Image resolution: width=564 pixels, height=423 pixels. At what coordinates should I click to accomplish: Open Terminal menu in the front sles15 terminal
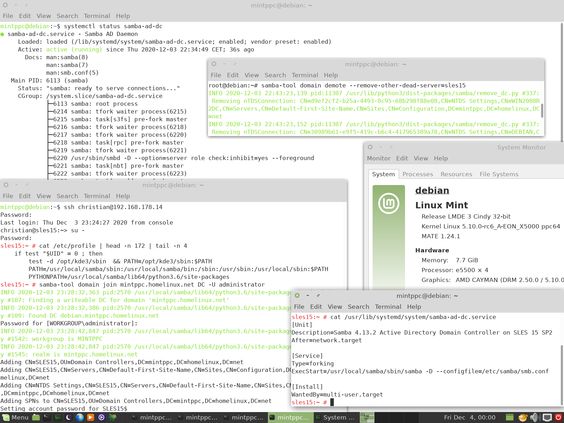(x=388, y=307)
